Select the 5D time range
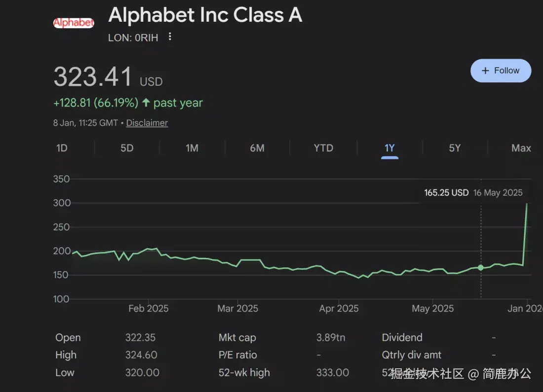 (126, 148)
